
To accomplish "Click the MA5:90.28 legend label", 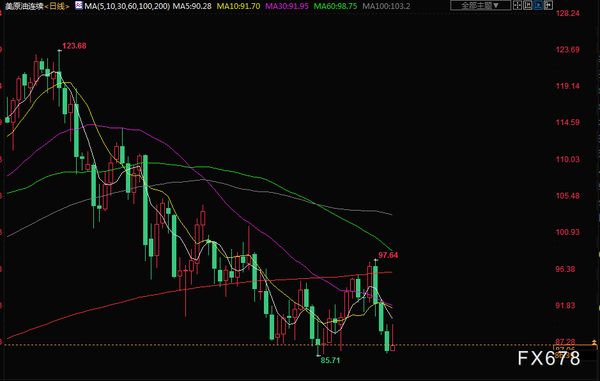I will [192, 6].
